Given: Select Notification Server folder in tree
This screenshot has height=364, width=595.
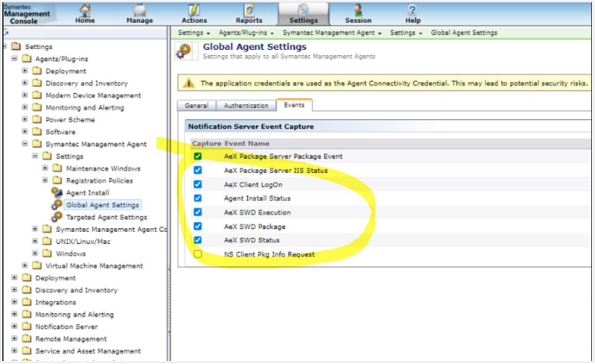Looking at the screenshot, I should tap(66, 327).
